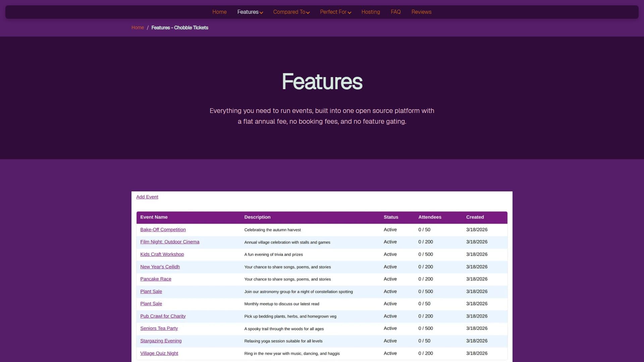Expand the Compared To dropdown menu
644x362 pixels.
[291, 12]
